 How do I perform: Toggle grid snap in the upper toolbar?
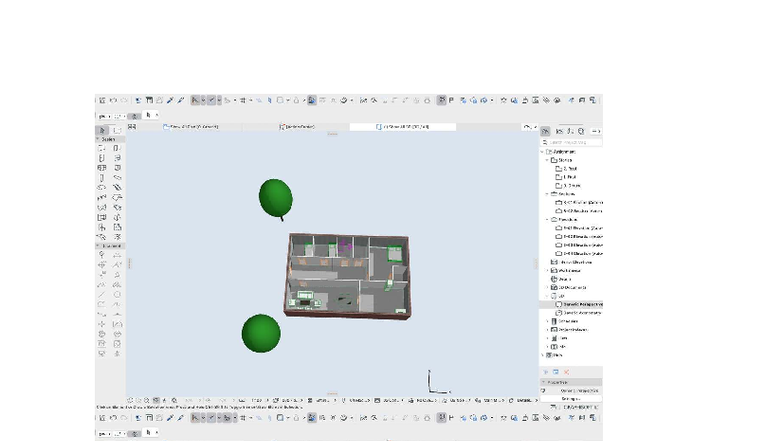pos(242,100)
